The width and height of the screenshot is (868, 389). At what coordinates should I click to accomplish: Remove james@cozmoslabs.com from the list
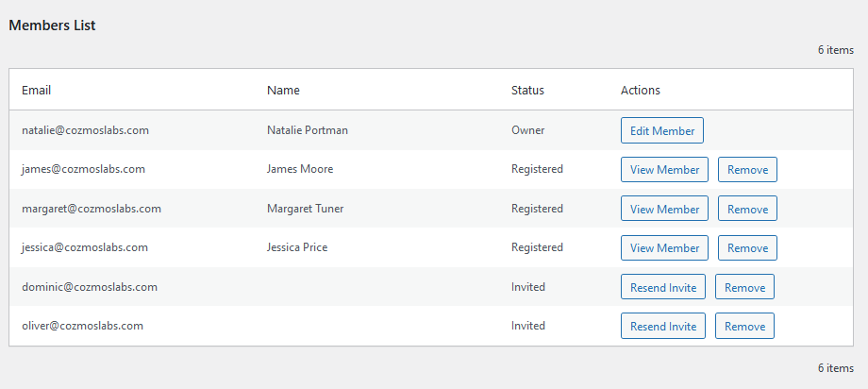click(747, 170)
